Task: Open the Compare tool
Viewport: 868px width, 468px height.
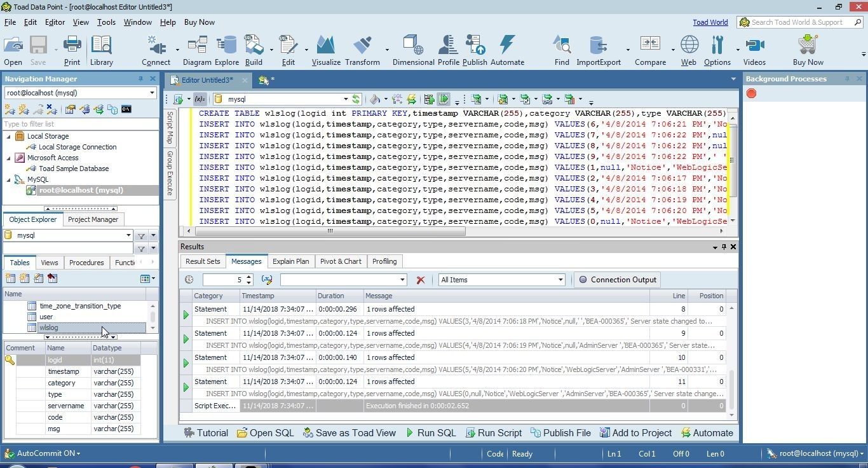Action: (x=650, y=50)
